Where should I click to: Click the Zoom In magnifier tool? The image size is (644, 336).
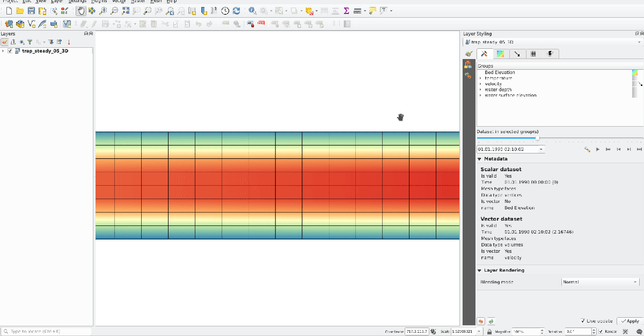[x=103, y=11]
